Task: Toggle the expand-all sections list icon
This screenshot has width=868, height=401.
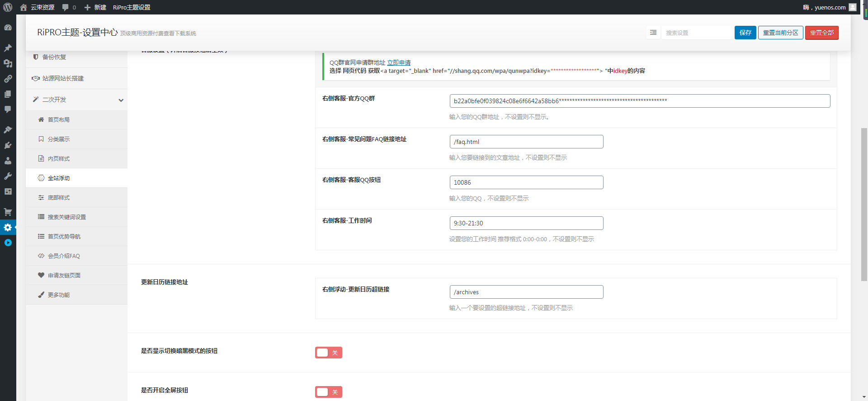Action: pos(653,33)
